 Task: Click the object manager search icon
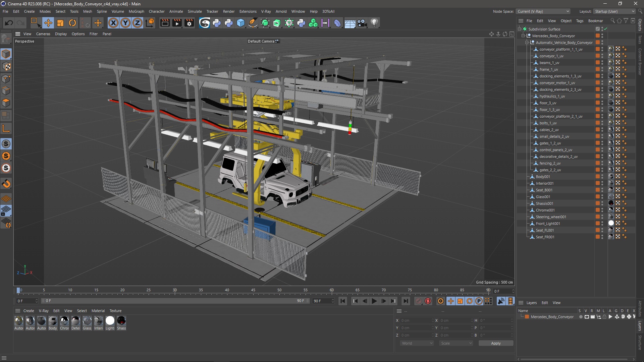click(x=613, y=21)
